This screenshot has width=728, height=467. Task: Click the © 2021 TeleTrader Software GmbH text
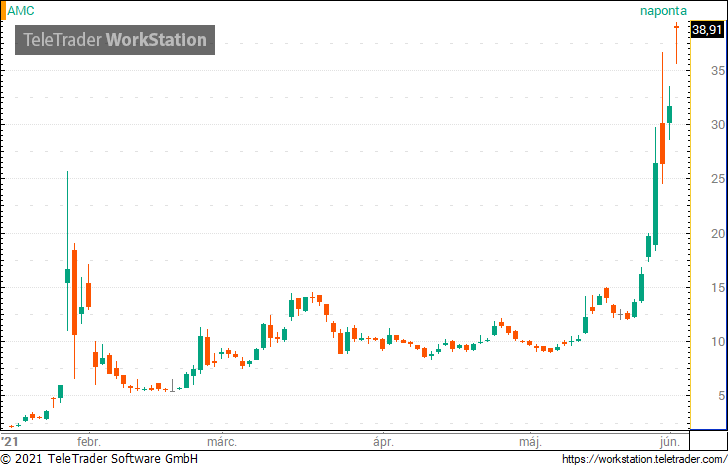click(99, 459)
